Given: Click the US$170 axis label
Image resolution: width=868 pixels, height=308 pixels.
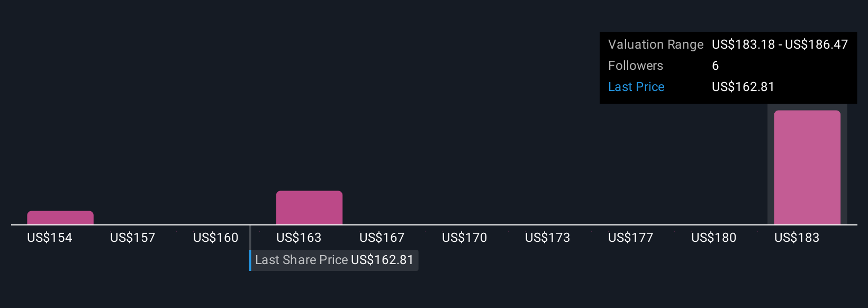Looking at the screenshot, I should [465, 238].
